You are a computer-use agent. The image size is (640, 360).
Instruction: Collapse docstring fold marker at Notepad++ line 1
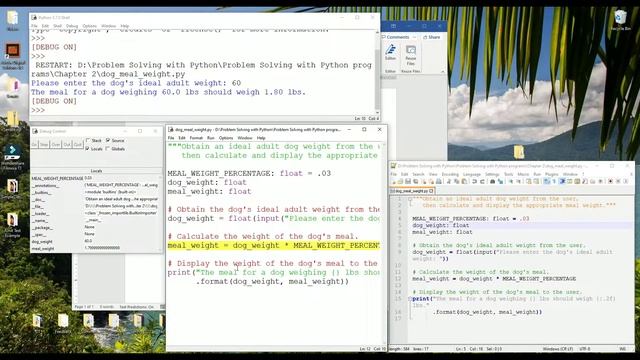(409, 199)
